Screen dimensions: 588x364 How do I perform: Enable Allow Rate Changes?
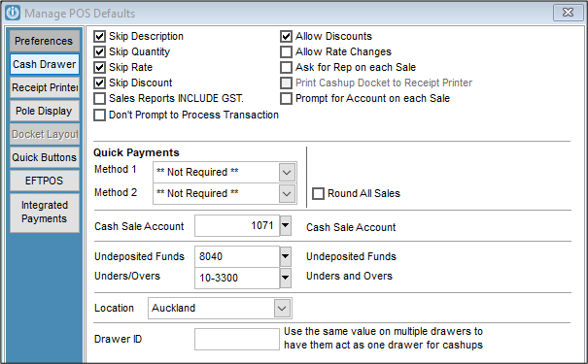tap(286, 51)
